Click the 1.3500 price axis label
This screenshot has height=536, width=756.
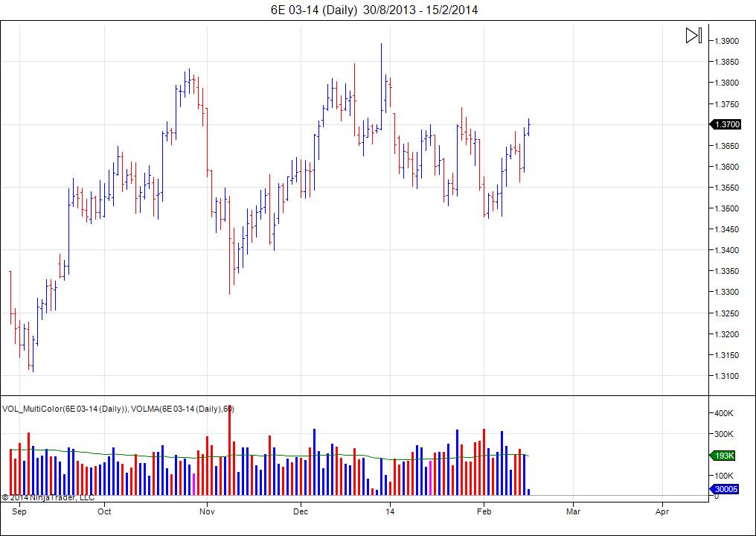point(726,208)
